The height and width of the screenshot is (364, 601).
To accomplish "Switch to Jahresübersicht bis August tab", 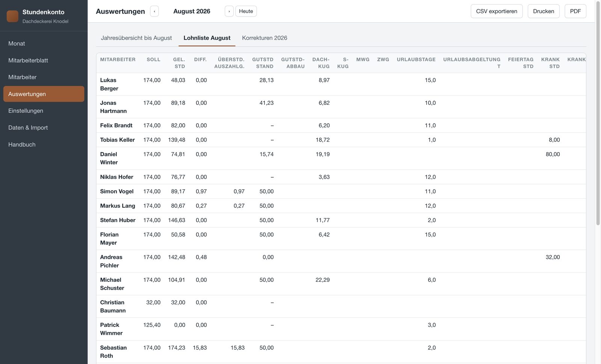I will (x=136, y=38).
